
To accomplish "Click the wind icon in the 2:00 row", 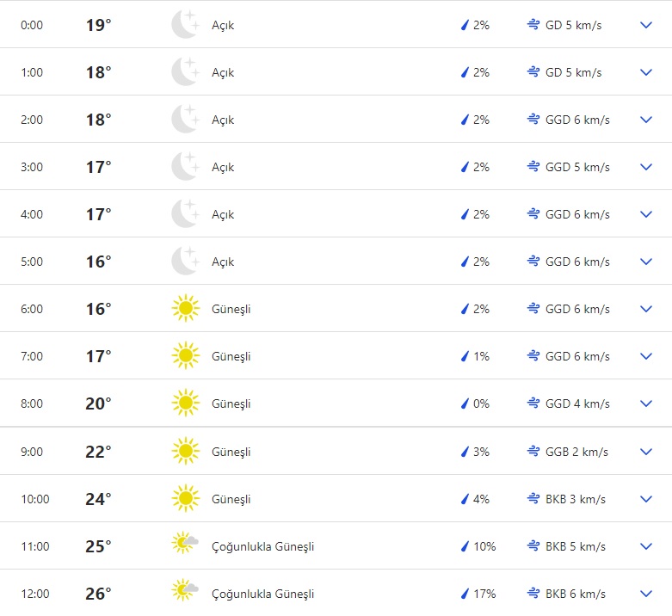I will point(533,120).
